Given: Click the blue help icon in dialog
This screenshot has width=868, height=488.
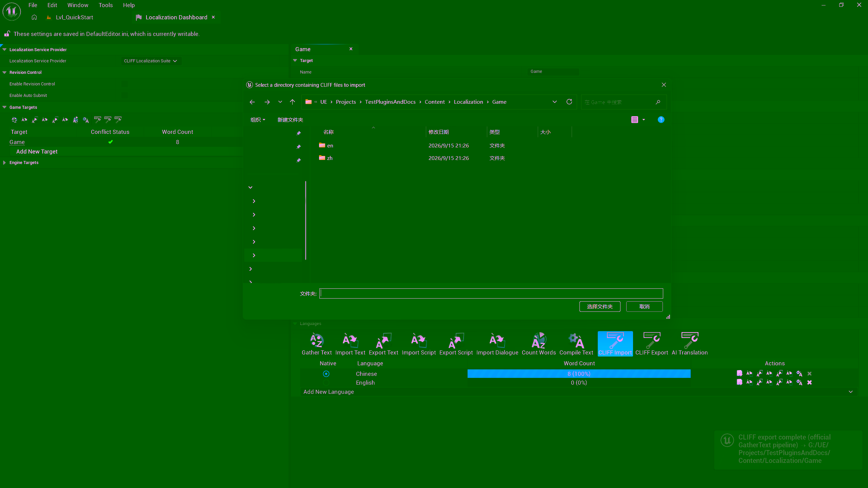Looking at the screenshot, I should (x=661, y=120).
